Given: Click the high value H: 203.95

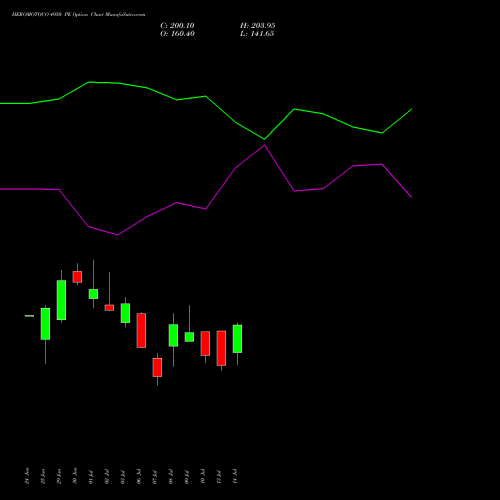Looking at the screenshot, I should 258,26.
